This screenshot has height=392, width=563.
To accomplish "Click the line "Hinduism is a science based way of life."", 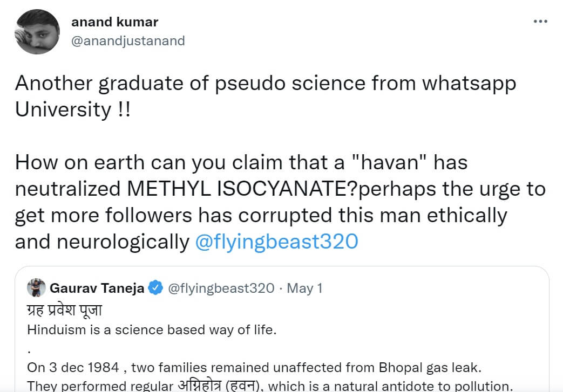I will [152, 330].
